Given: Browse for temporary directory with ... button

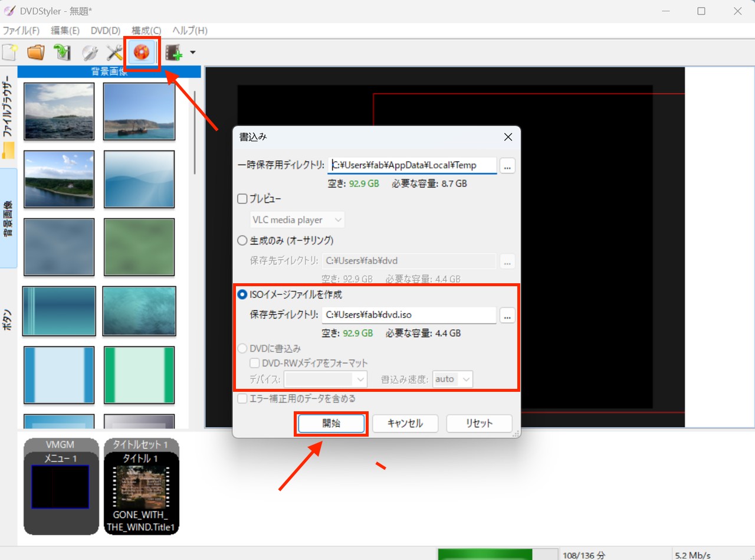Looking at the screenshot, I should point(507,166).
